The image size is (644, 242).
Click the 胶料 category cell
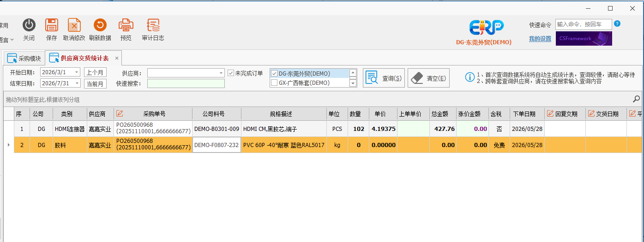click(70, 145)
